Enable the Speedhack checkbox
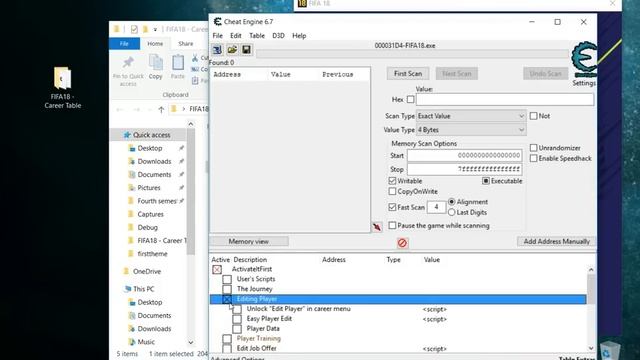The image size is (640, 360). click(x=533, y=158)
